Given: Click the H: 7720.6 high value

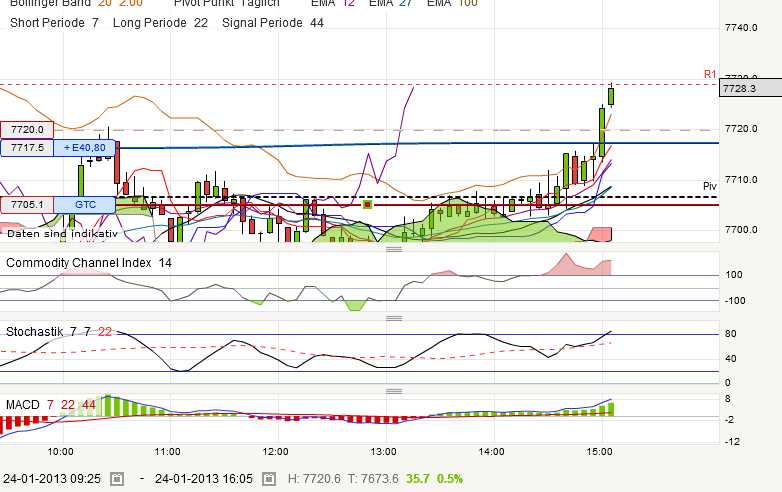Looking at the screenshot, I should point(314,479).
